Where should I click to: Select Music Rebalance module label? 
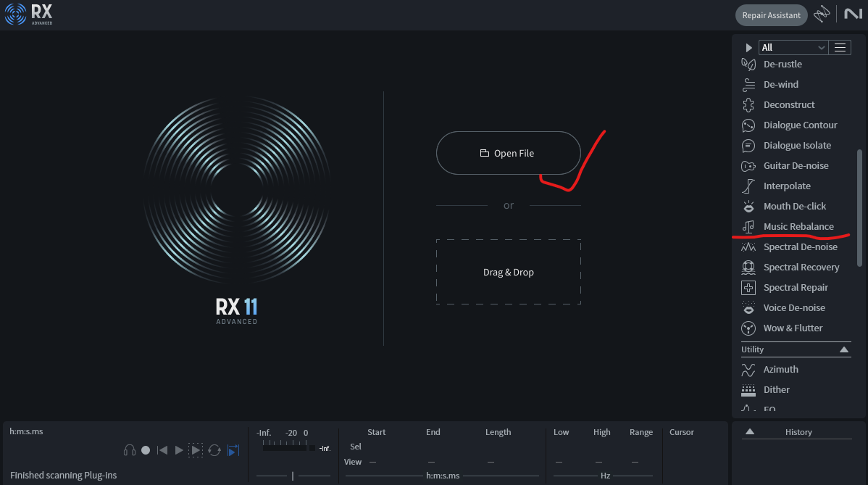(798, 226)
